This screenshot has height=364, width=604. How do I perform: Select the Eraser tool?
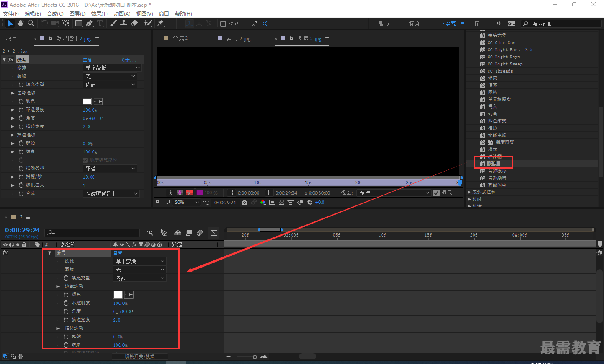(134, 23)
